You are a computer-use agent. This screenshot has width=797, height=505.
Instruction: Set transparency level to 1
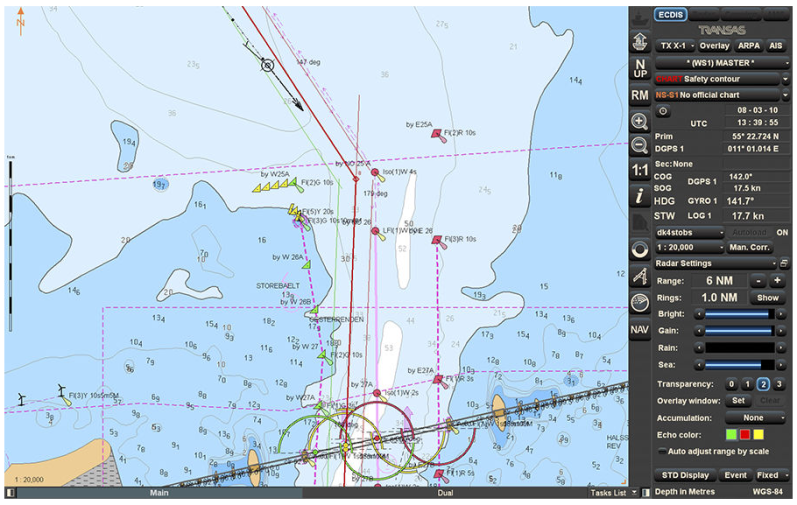747,384
